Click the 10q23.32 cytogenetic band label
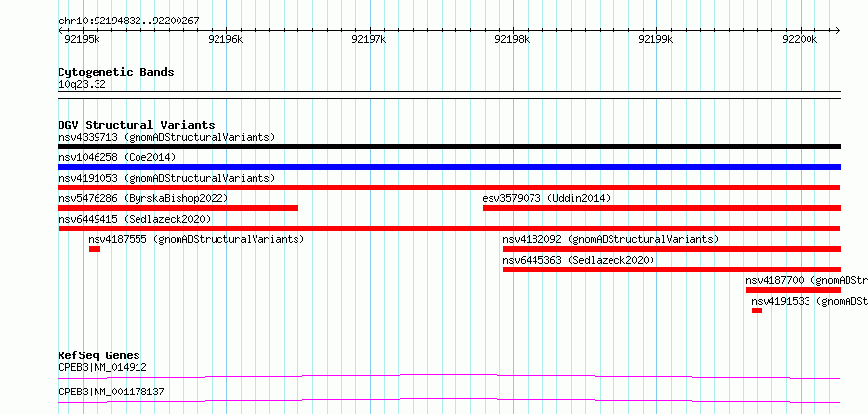 tap(82, 85)
